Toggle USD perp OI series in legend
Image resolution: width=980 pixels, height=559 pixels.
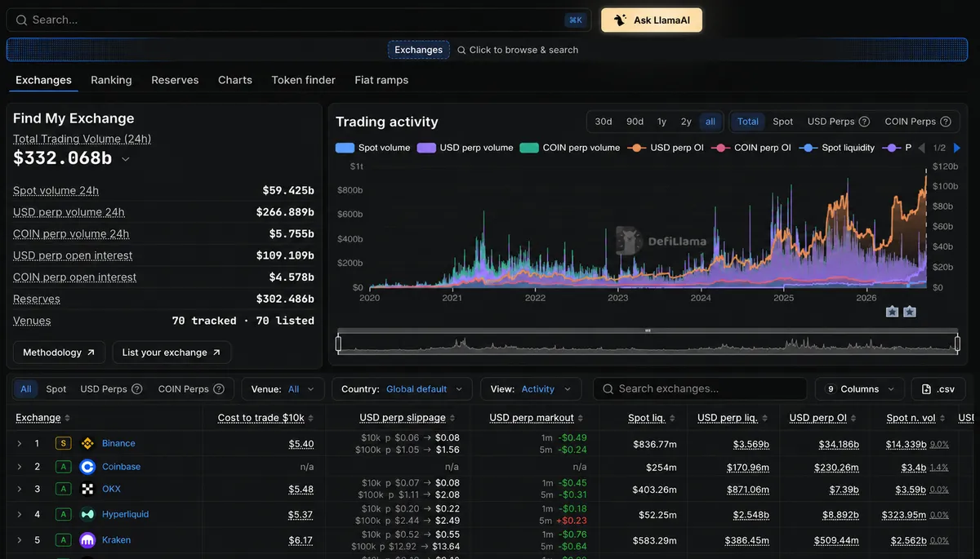pyautogui.click(x=666, y=148)
